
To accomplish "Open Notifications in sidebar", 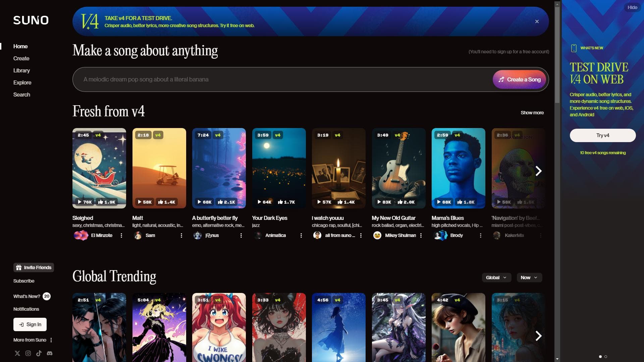I will (x=26, y=309).
